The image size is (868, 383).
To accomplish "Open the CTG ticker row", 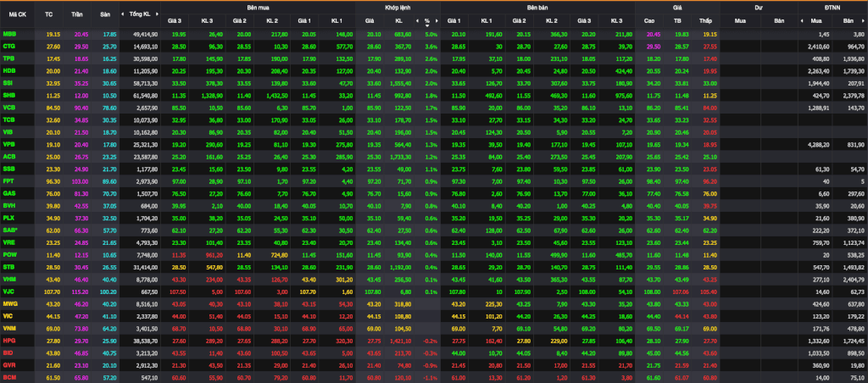I will [8, 46].
